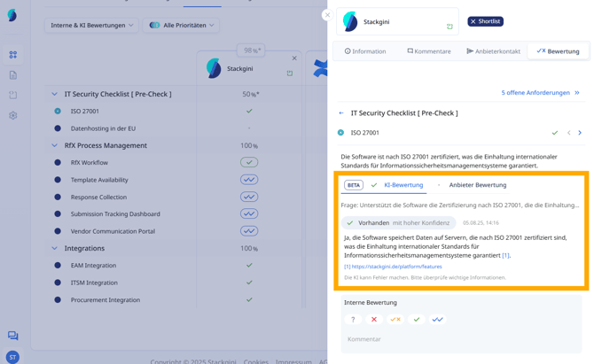The image size is (594, 364).
Task: Click the back arrow beside IT Security Checklist
Action: tap(341, 113)
